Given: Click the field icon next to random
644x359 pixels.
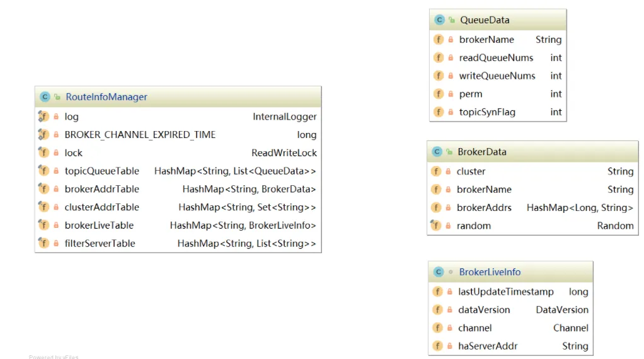Looking at the screenshot, I should [436, 225].
